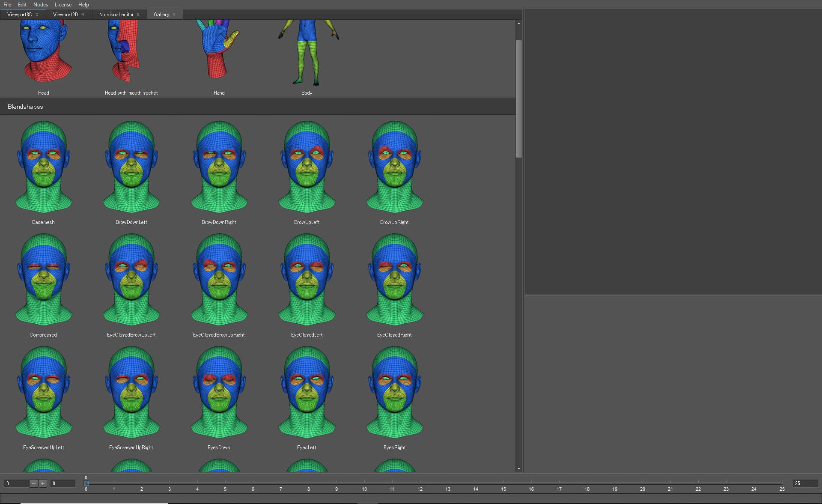Open the Edit menu
This screenshot has height=504, width=822.
(x=22, y=4)
